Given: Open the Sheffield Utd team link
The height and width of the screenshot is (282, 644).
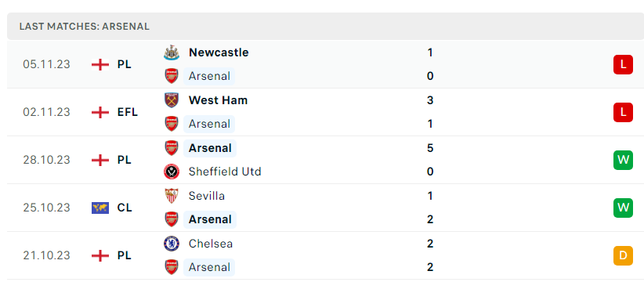Looking at the screenshot, I should pos(225,172).
